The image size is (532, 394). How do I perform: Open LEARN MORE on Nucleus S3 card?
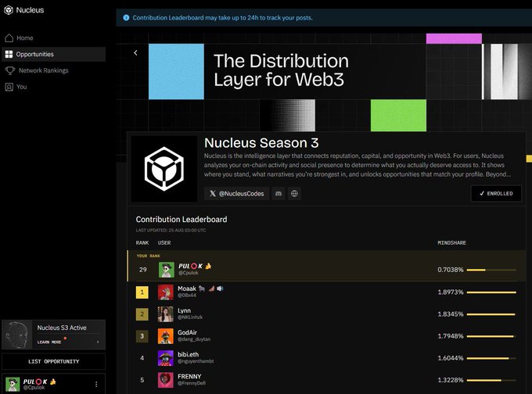[49, 342]
